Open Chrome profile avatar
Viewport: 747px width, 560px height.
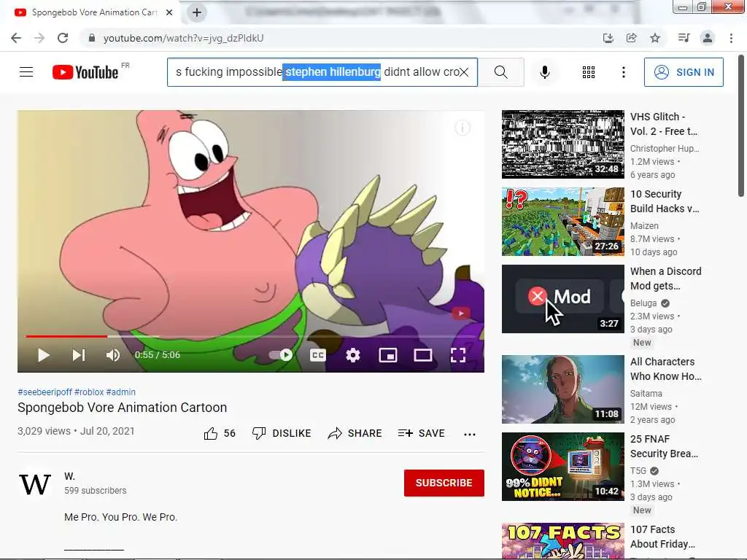point(708,38)
